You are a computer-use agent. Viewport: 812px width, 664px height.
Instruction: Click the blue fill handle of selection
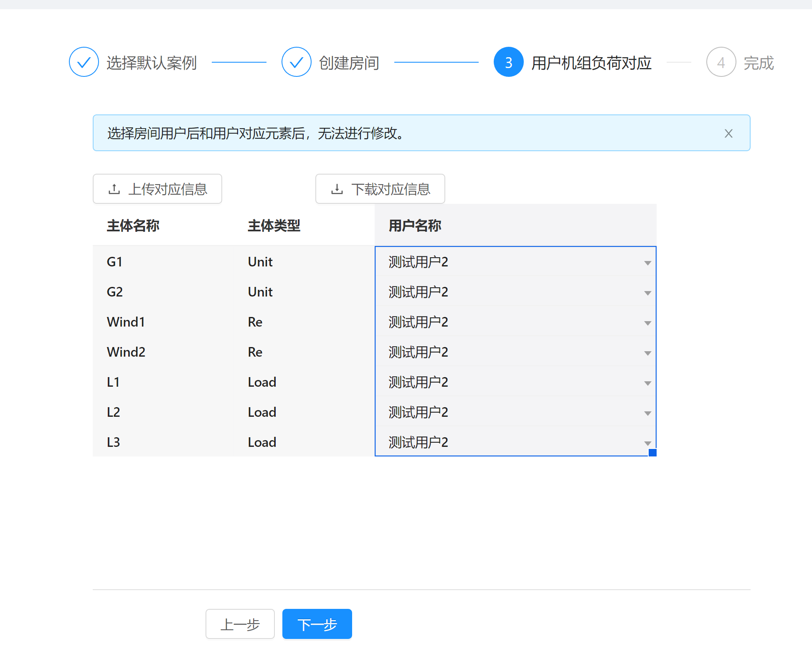(x=652, y=453)
